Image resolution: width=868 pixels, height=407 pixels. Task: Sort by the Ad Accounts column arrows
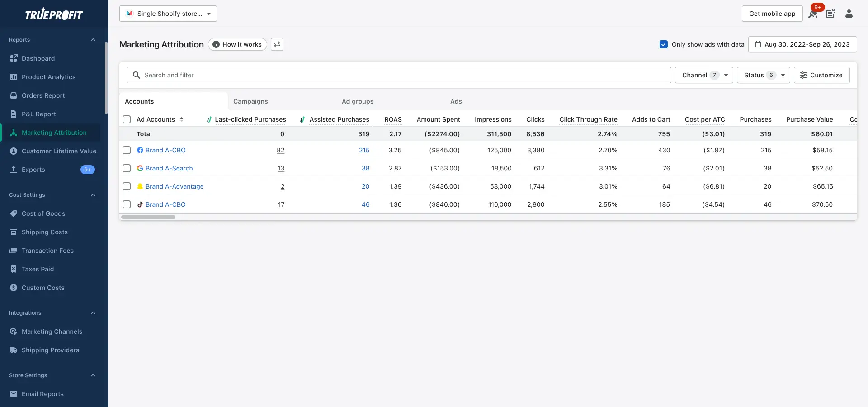[182, 119]
